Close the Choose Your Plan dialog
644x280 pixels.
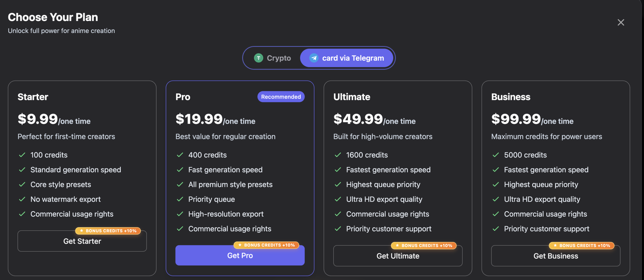click(621, 23)
